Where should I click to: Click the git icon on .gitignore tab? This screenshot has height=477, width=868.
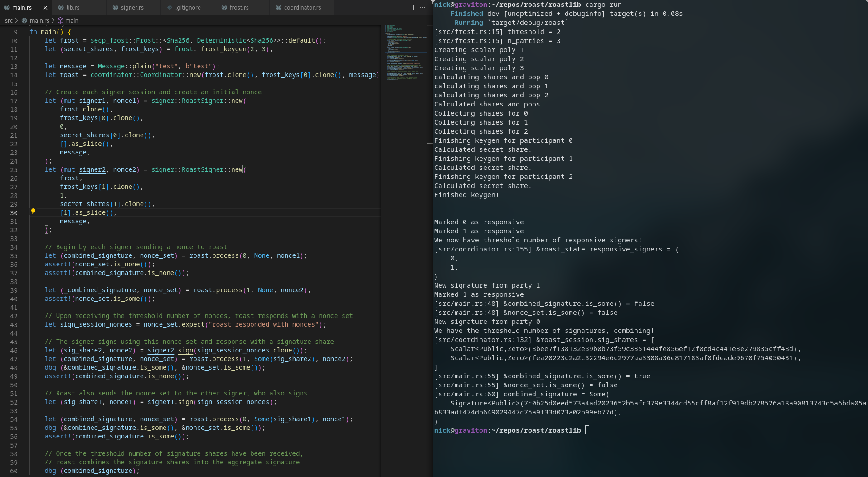click(170, 8)
